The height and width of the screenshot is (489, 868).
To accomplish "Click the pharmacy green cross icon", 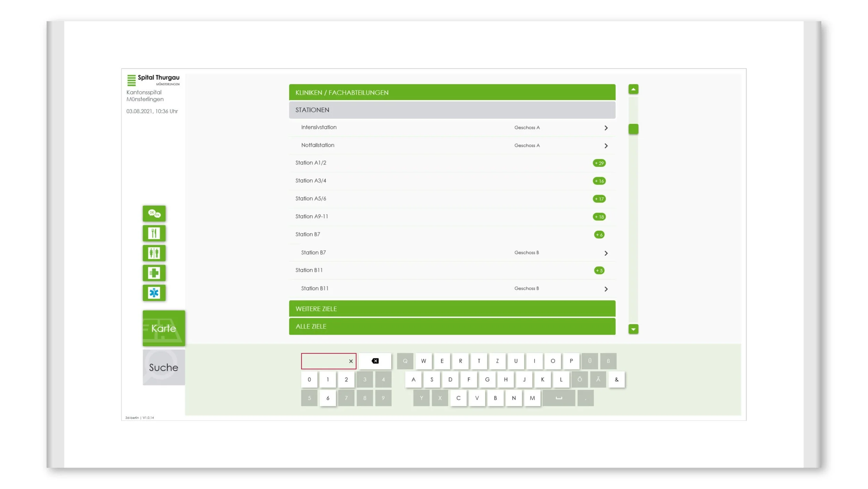I will [154, 273].
